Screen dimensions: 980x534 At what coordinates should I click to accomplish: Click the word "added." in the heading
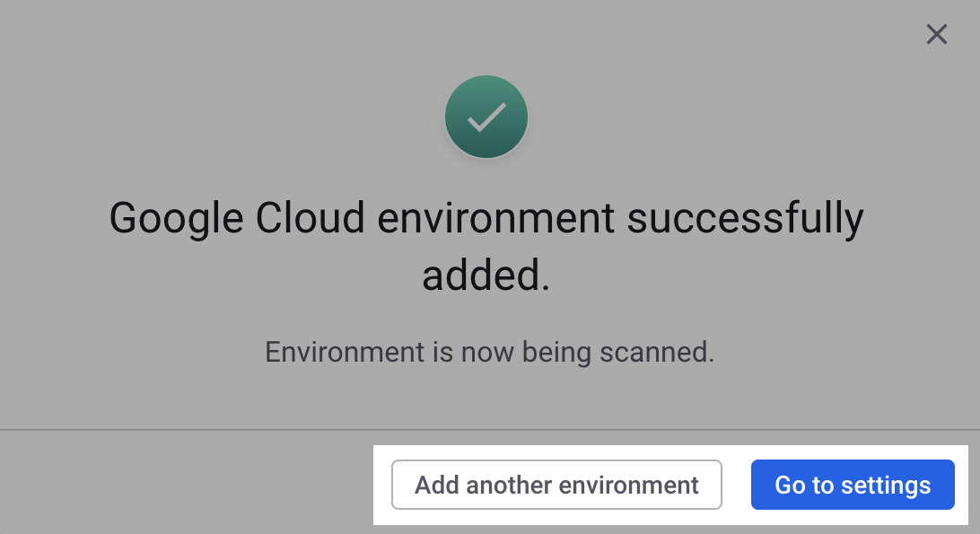pyautogui.click(x=486, y=276)
